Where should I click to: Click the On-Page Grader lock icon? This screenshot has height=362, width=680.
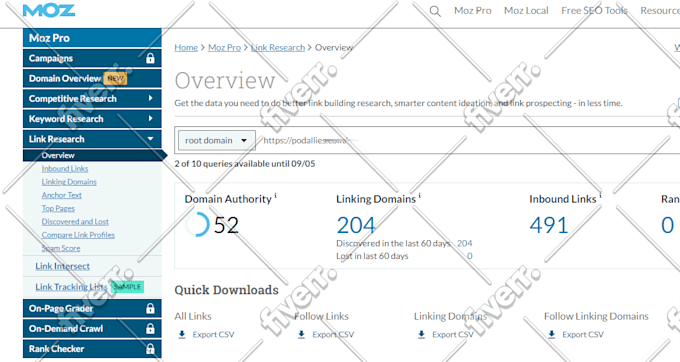[x=150, y=308]
